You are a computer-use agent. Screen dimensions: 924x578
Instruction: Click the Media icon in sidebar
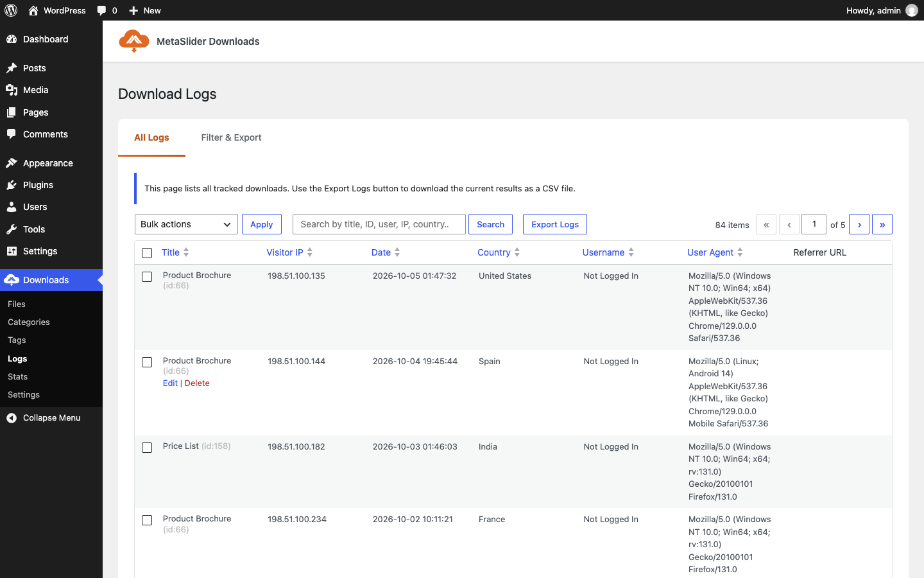coord(12,90)
